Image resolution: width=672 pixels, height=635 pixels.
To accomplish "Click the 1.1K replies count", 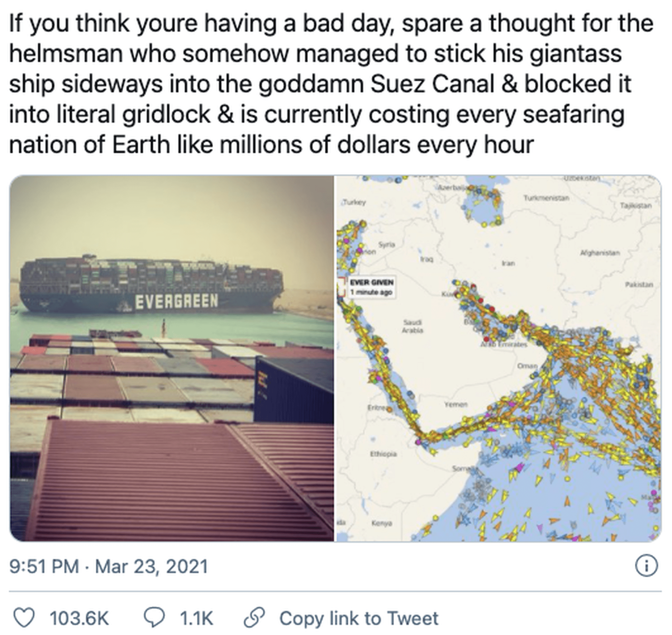I will [196, 618].
